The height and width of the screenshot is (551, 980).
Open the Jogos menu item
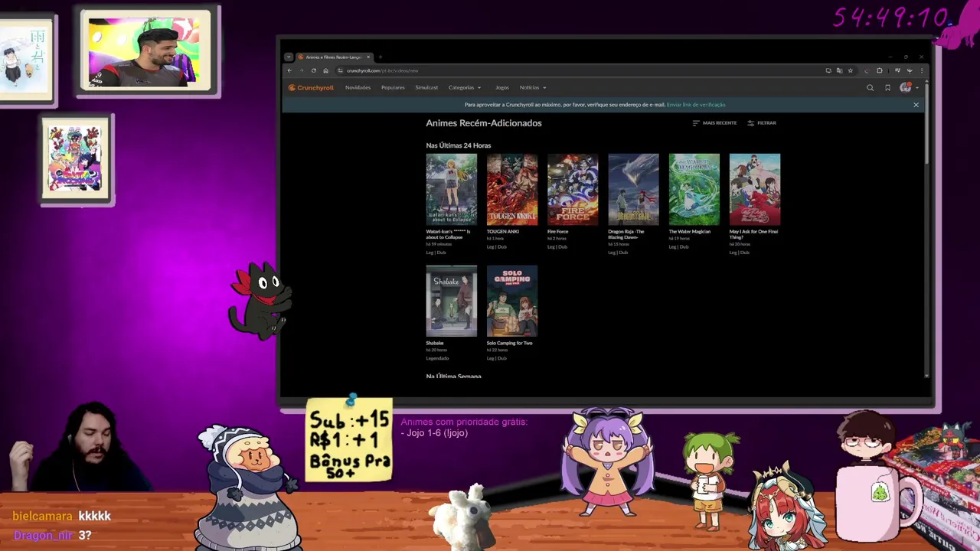click(x=502, y=88)
